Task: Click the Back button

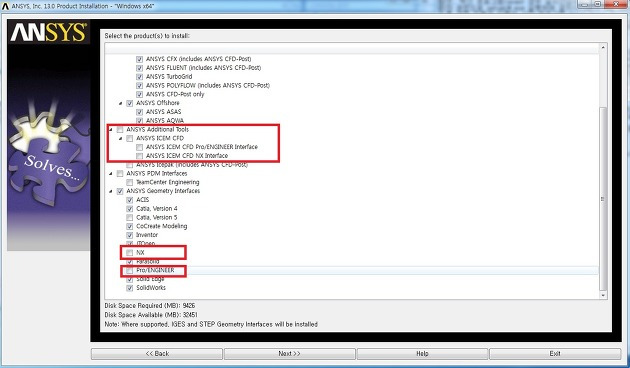Action: click(x=157, y=354)
